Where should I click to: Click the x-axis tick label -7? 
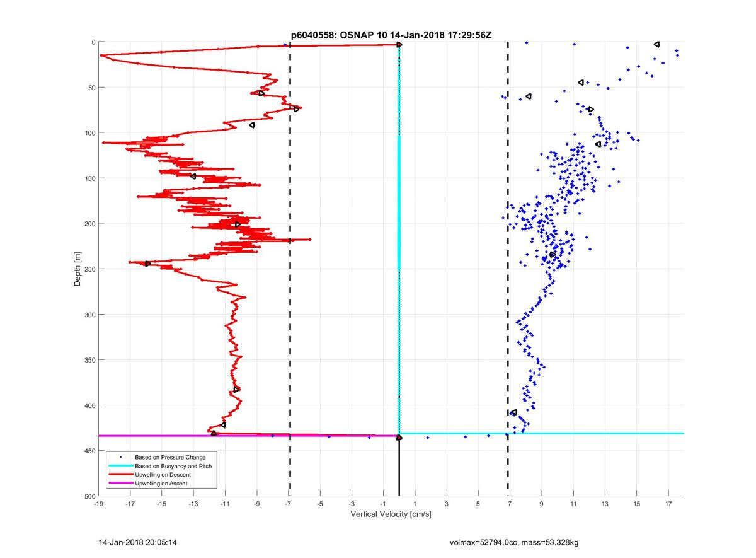point(289,504)
